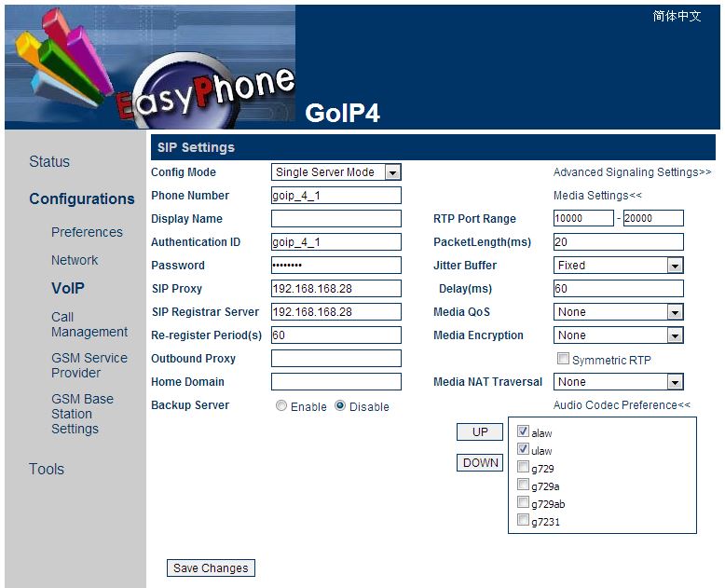Screen dimensions: 725x588
Task: Click the Phone Number field
Action: coord(336,196)
